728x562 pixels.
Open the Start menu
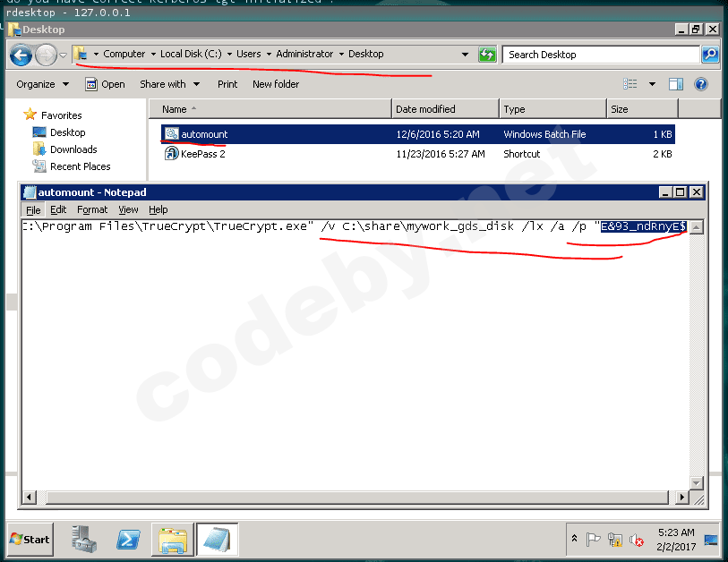pyautogui.click(x=30, y=540)
